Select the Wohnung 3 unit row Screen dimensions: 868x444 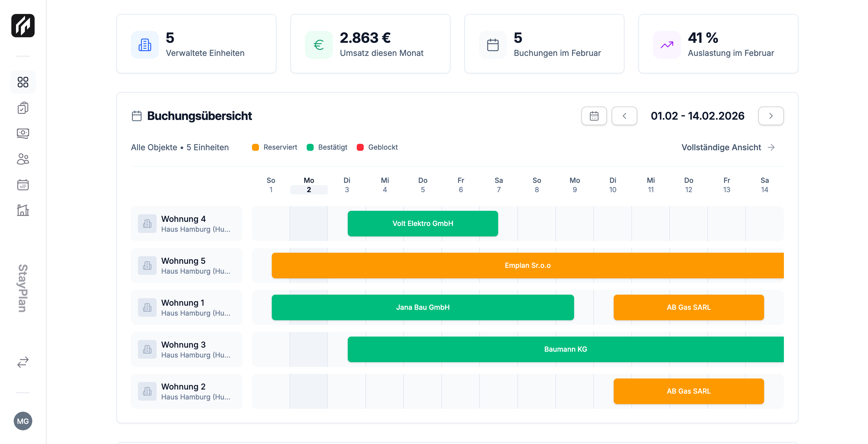coord(186,349)
